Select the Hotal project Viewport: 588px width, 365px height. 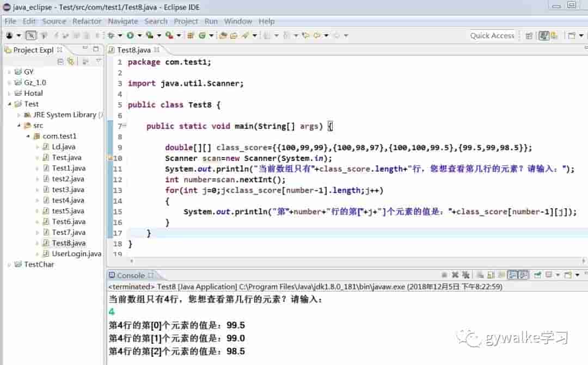(x=33, y=93)
